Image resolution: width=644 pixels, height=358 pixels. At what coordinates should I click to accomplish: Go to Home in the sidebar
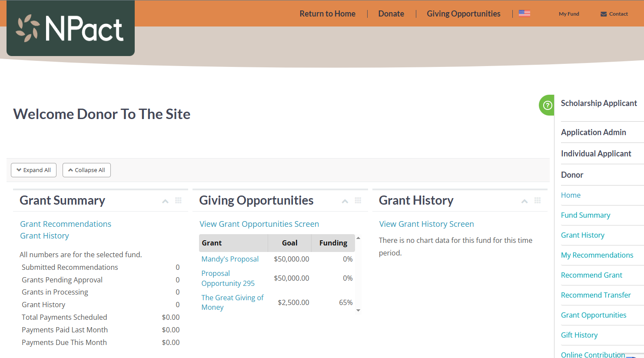coord(571,195)
